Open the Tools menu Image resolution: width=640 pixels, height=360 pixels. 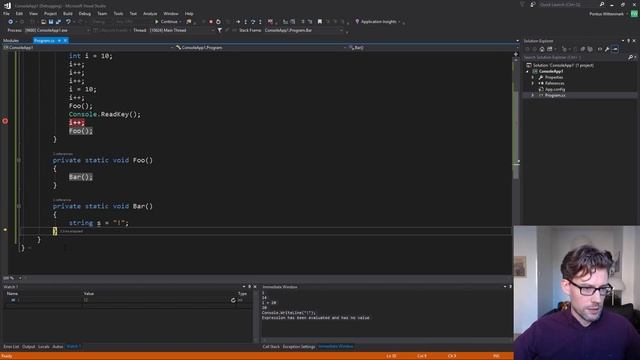point(118,13)
